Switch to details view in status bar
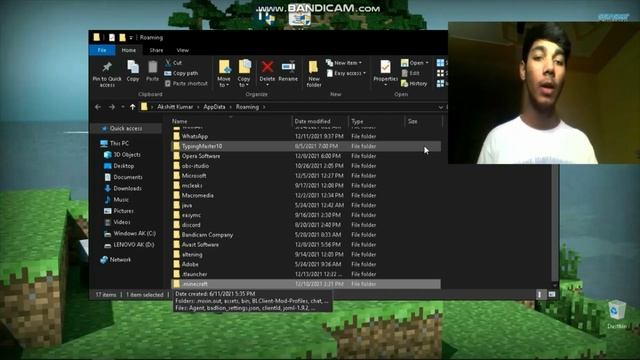Screen dimensions: 640x360 tap(540, 294)
